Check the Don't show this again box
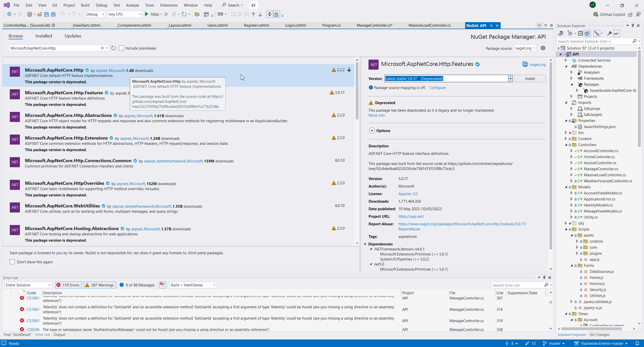 click(12, 262)
